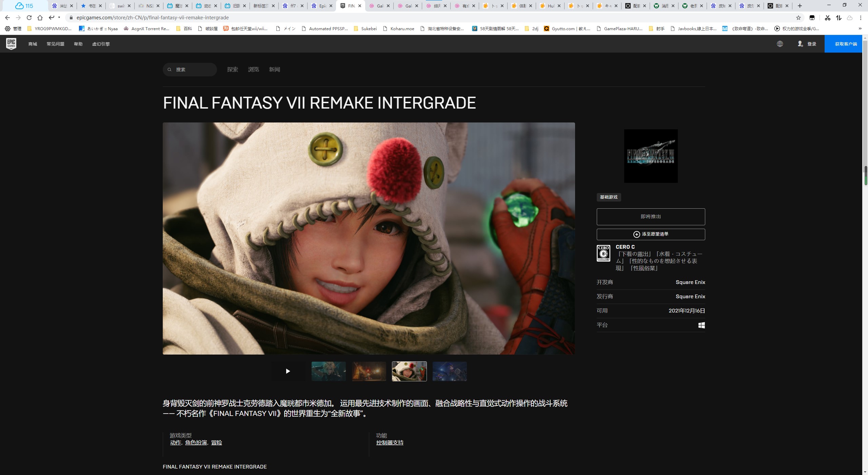
Task: Click the CERO C rating badge
Action: pyautogui.click(x=604, y=253)
